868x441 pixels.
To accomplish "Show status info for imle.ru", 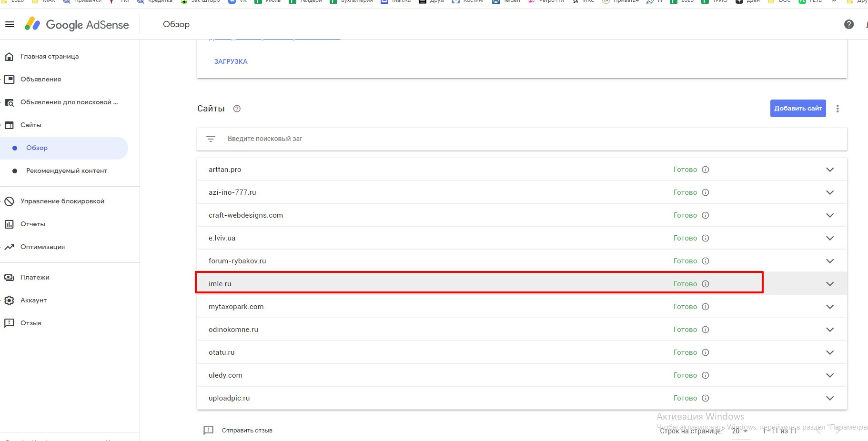I will [706, 284].
